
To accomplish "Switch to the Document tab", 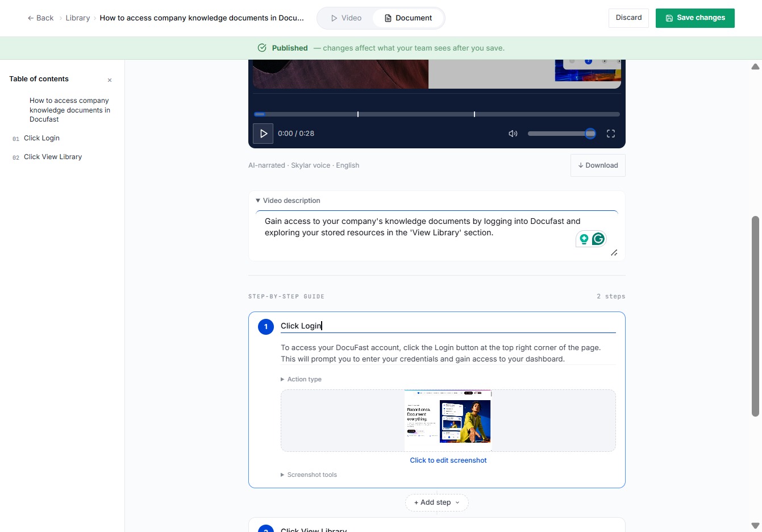I will tap(408, 18).
